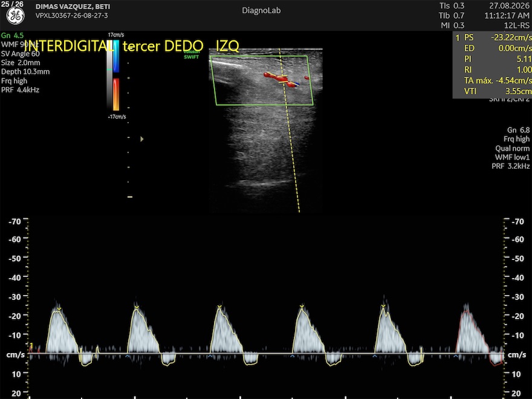
Task: Click the sample volume gate on vessel
Action: (x=283, y=79)
